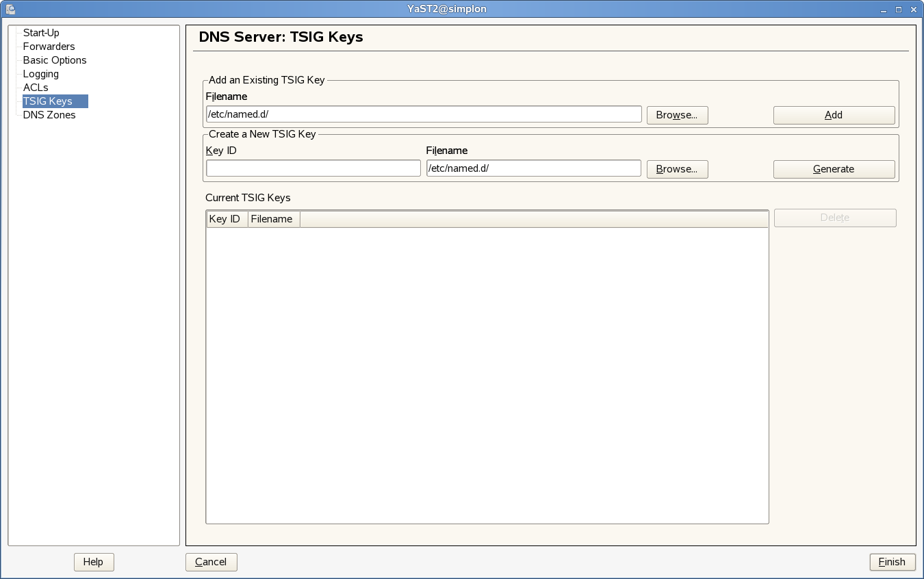Open the Forwarders section

pos(49,47)
